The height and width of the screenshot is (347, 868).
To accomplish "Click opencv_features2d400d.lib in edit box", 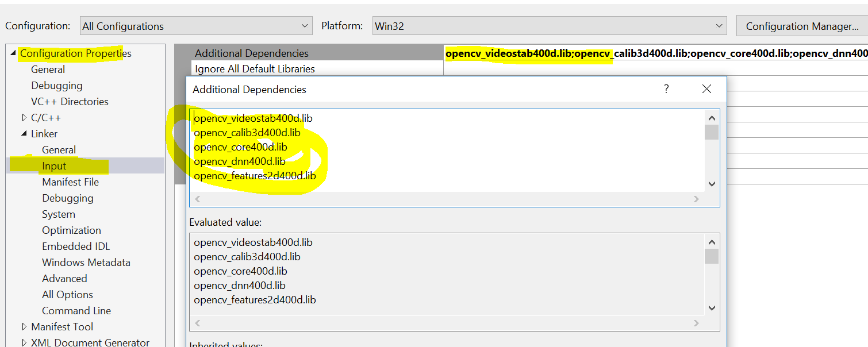I will pyautogui.click(x=255, y=176).
